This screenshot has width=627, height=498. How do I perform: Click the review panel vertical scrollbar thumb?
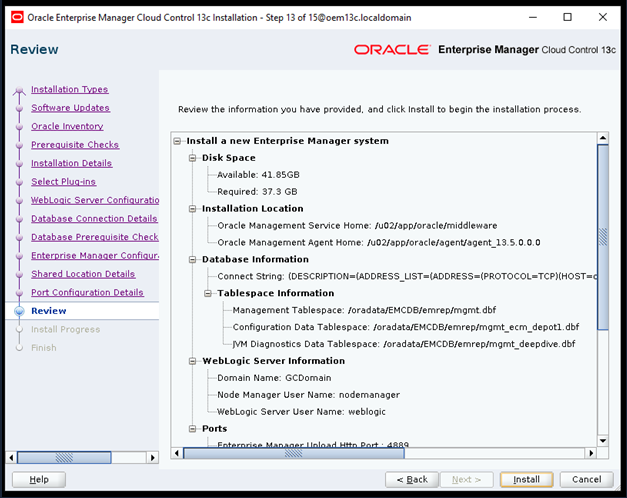click(603, 237)
